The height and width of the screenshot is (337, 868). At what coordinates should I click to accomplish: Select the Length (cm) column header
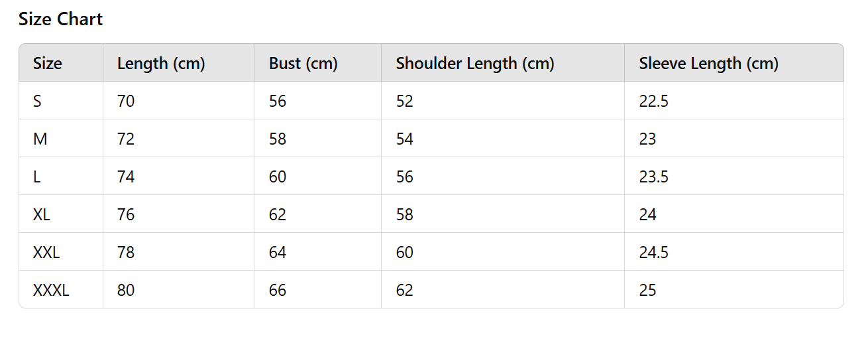161,64
